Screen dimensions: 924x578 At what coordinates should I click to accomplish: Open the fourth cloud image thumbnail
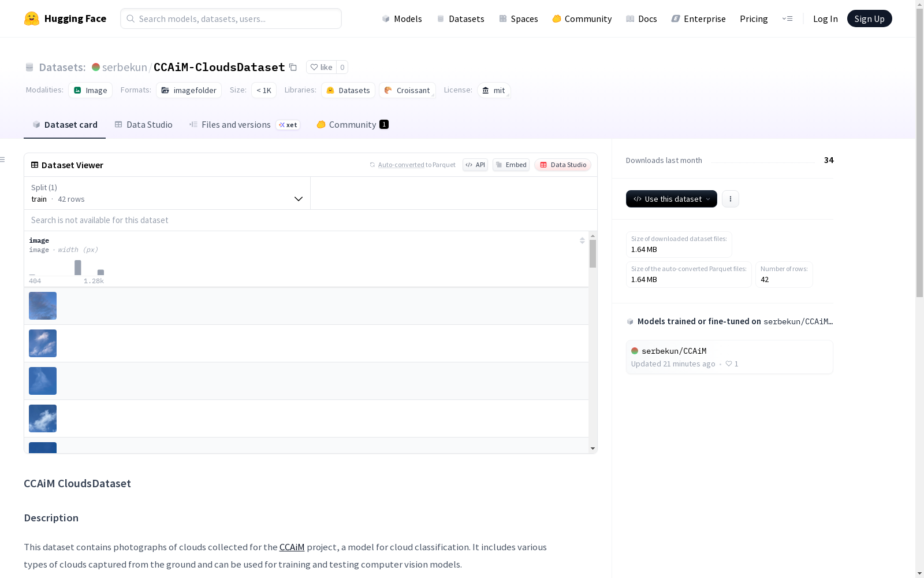[43, 418]
